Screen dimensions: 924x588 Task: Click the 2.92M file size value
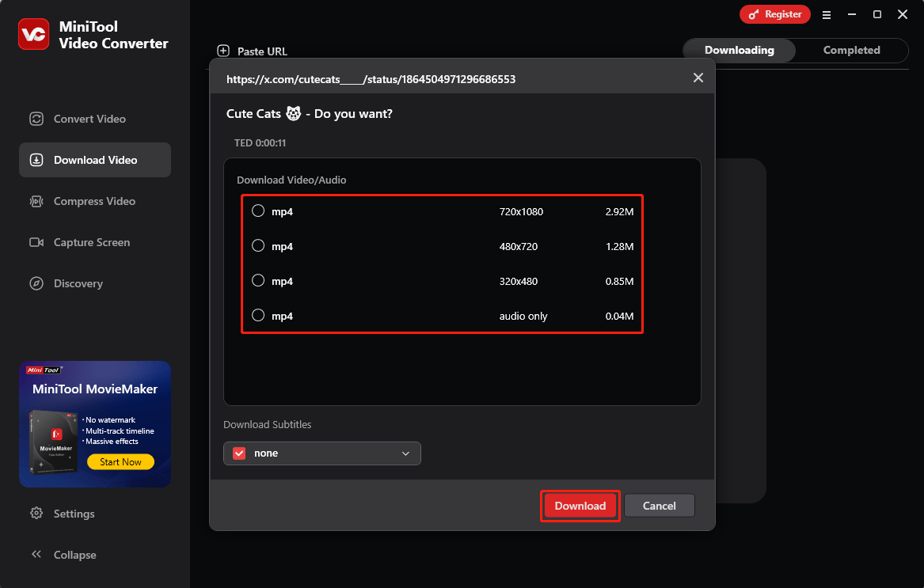pyautogui.click(x=619, y=211)
